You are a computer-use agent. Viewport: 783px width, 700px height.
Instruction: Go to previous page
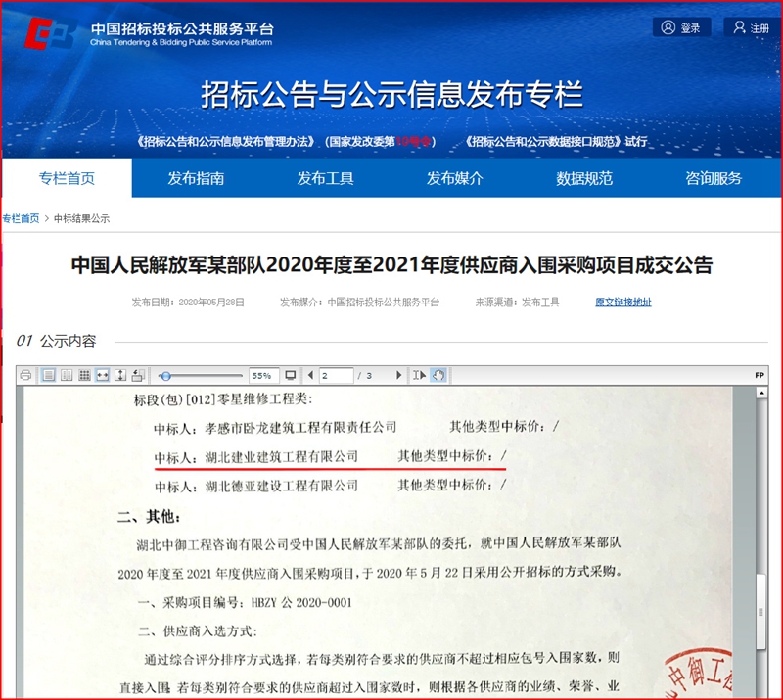pyautogui.click(x=310, y=375)
